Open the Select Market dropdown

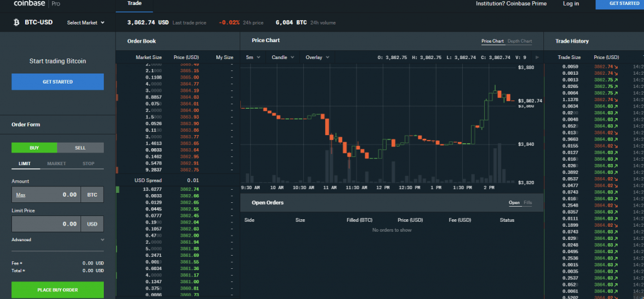(86, 23)
